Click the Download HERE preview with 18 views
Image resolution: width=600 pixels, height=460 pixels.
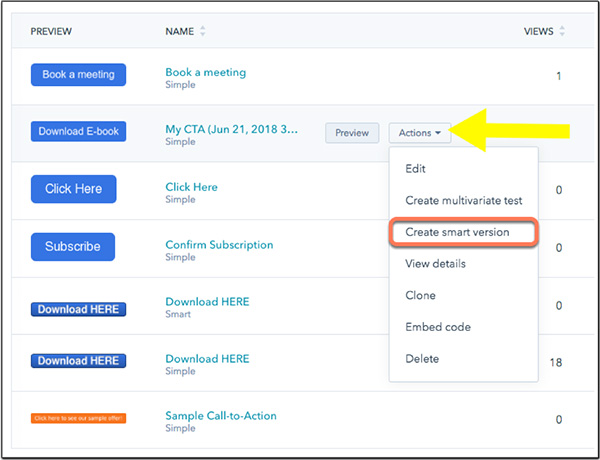tap(78, 361)
